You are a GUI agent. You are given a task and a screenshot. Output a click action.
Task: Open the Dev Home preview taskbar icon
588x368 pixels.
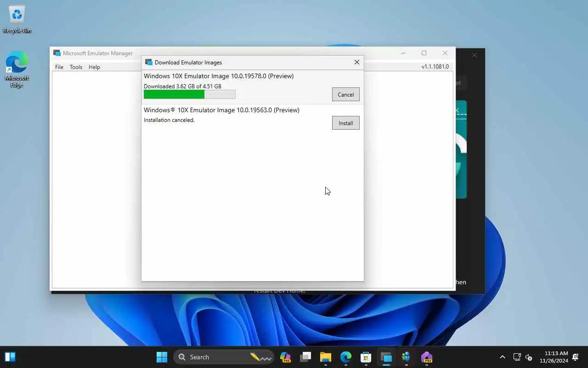point(427,357)
